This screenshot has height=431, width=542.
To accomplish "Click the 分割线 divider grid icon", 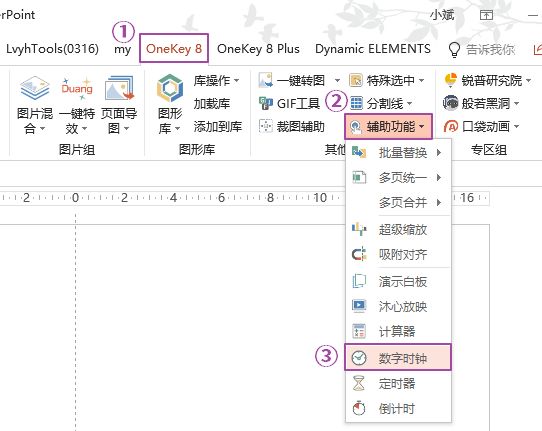I will 356,103.
